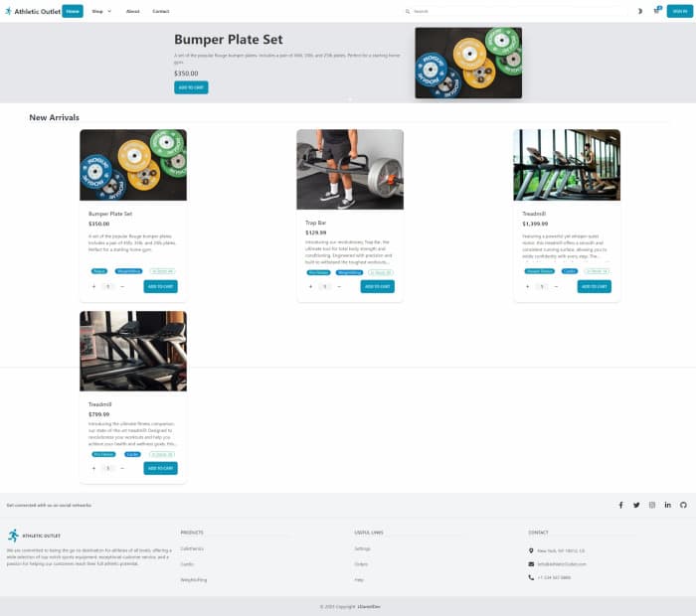Open Calisthenics link in footer Products
The width and height of the screenshot is (696, 616).
click(192, 549)
